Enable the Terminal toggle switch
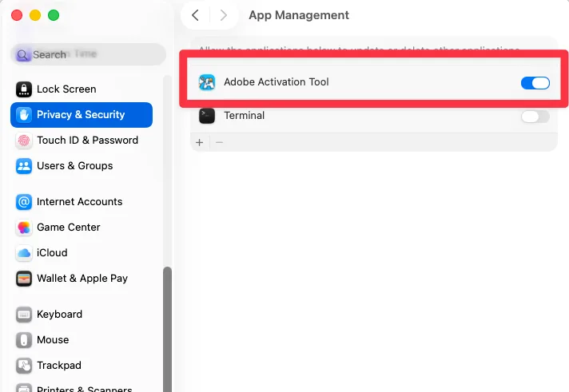Screen dimensions: 569x392 (535, 117)
